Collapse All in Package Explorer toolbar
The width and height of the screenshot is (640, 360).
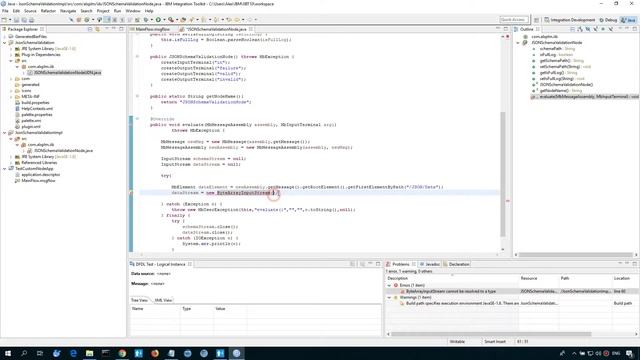(x=90, y=29)
